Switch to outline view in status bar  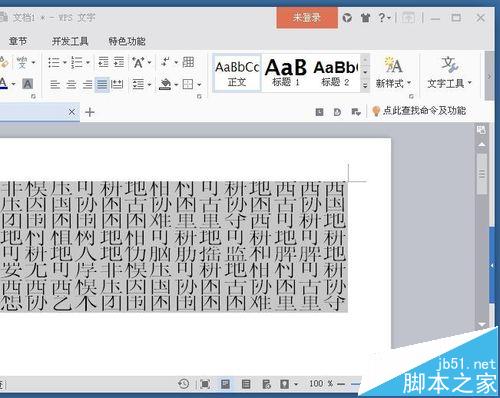246,384
